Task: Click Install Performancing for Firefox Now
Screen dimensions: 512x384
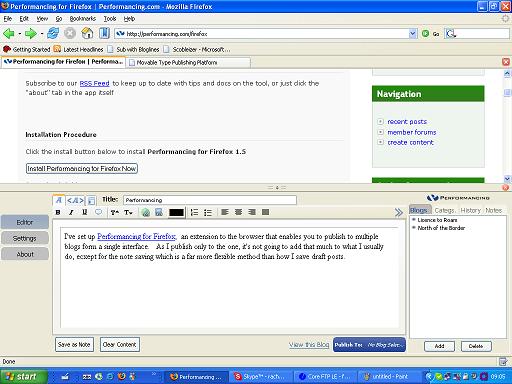Action: click(82, 169)
